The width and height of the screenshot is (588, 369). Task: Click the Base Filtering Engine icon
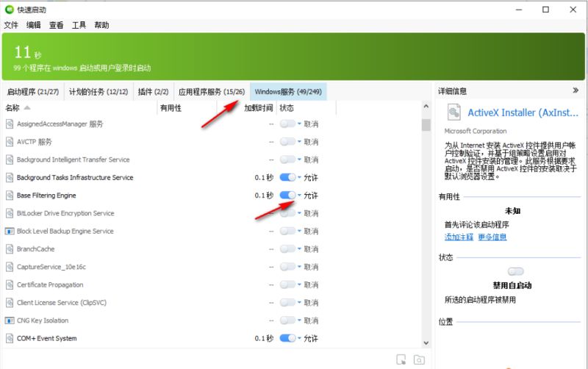point(10,196)
